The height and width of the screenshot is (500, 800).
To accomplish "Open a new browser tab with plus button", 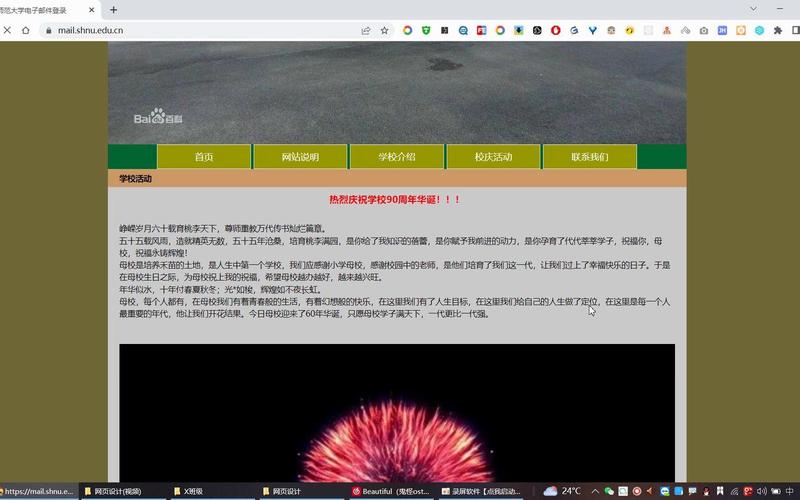I will 114,10.
